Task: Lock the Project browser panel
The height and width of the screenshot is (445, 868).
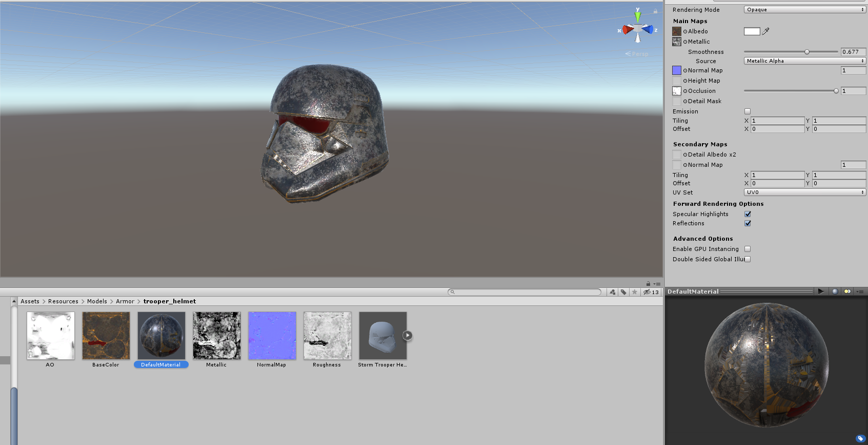Action: 648,284
